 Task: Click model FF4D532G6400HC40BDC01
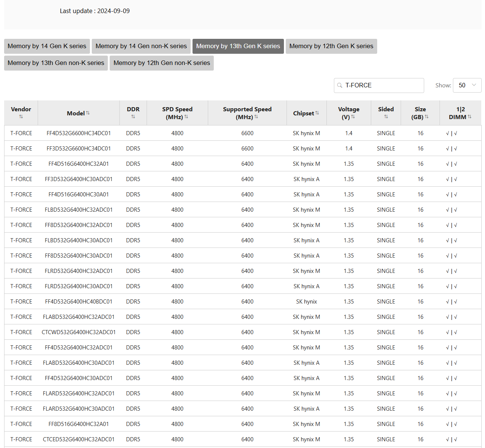click(79, 302)
